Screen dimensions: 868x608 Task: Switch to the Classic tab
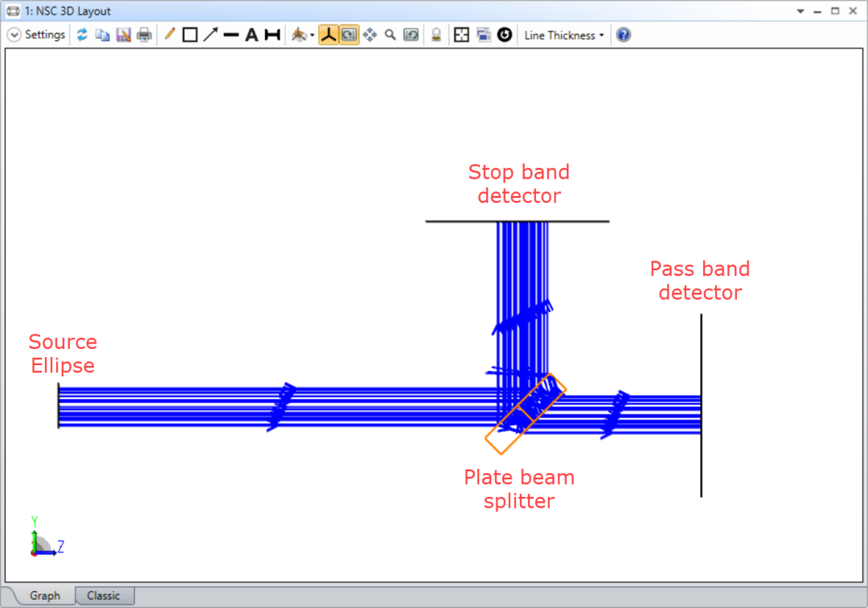click(104, 595)
